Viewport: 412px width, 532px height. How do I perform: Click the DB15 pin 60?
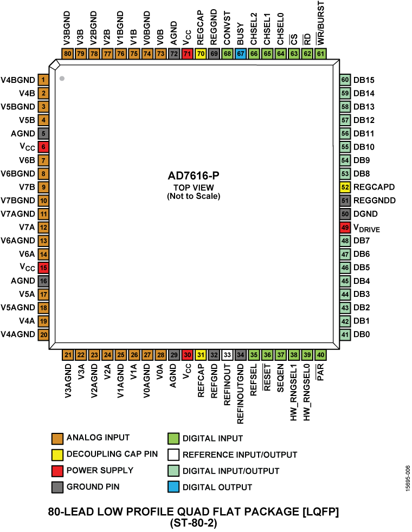point(345,80)
